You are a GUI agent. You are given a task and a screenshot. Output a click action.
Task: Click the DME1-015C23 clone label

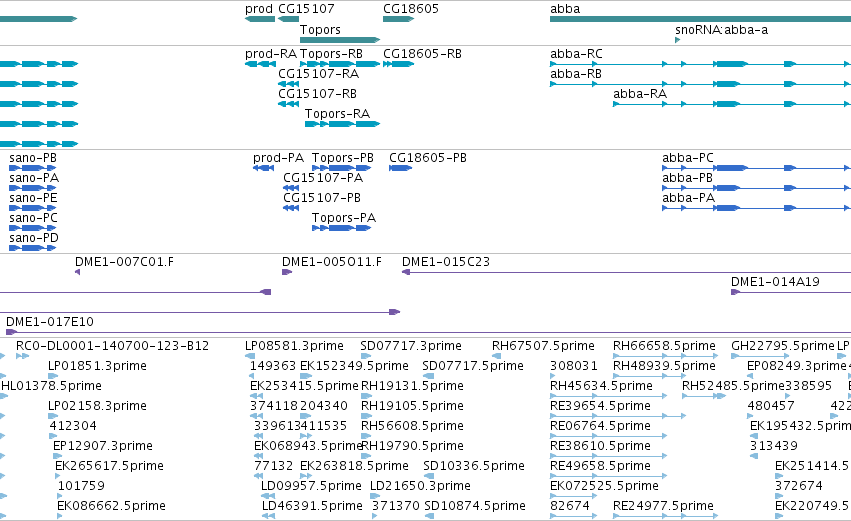pos(446,262)
